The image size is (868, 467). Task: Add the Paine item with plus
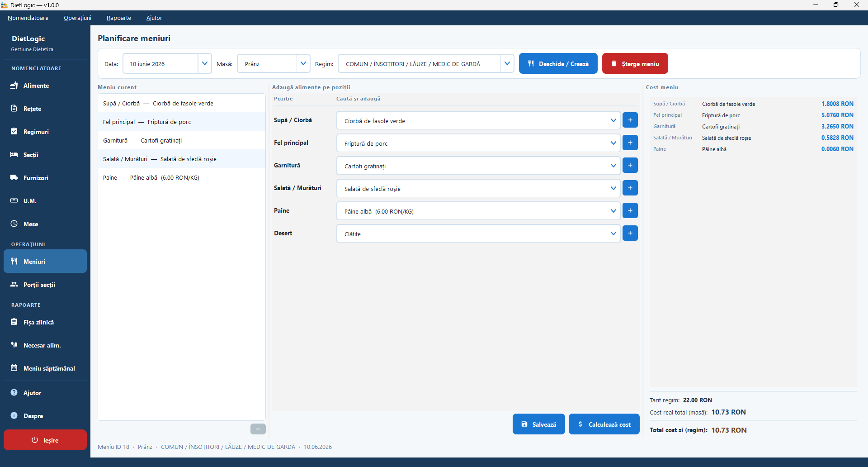(630, 210)
